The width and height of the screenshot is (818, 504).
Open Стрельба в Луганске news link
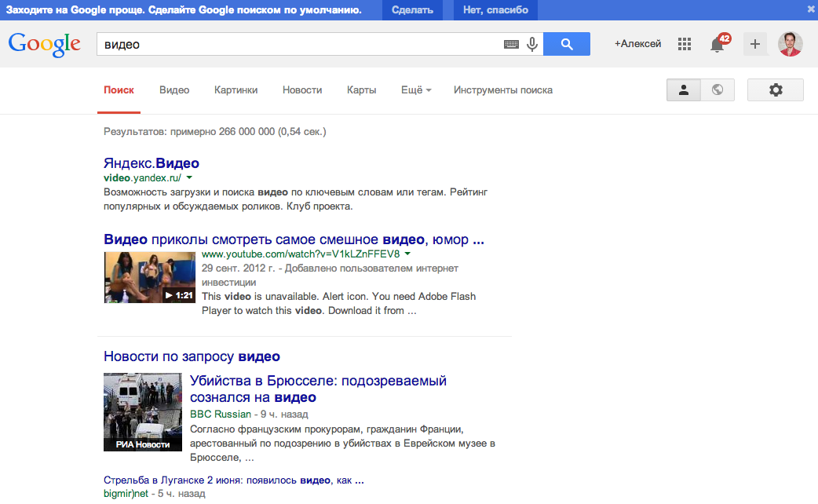(x=234, y=480)
